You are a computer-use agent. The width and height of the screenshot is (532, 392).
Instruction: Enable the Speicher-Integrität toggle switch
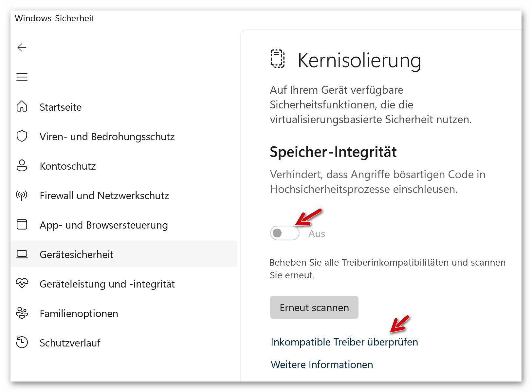point(284,233)
